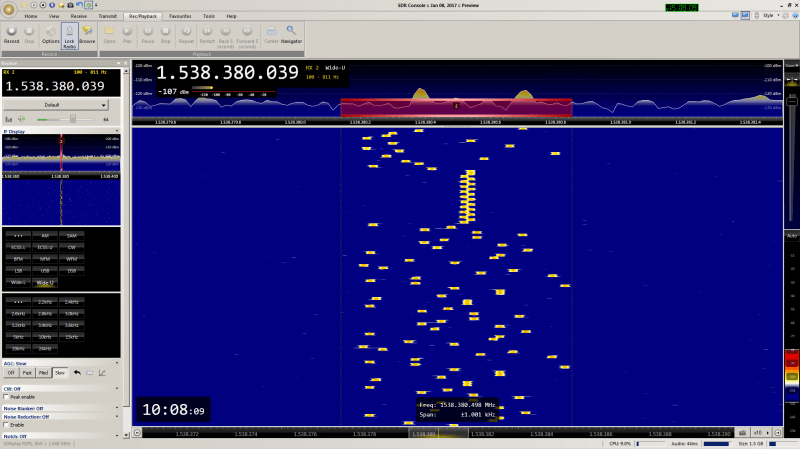
Task: Click the speaker mute icon beside volume slider
Action: (x=21, y=119)
